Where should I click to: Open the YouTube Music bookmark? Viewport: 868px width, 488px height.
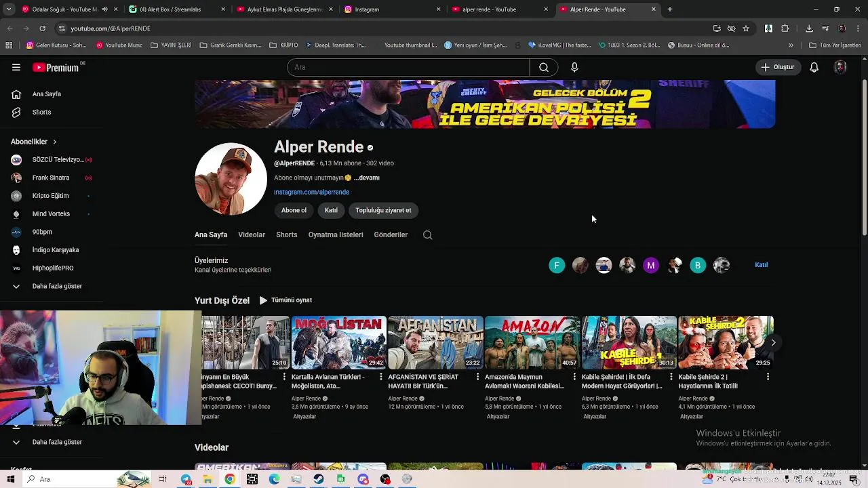pyautogui.click(x=119, y=45)
